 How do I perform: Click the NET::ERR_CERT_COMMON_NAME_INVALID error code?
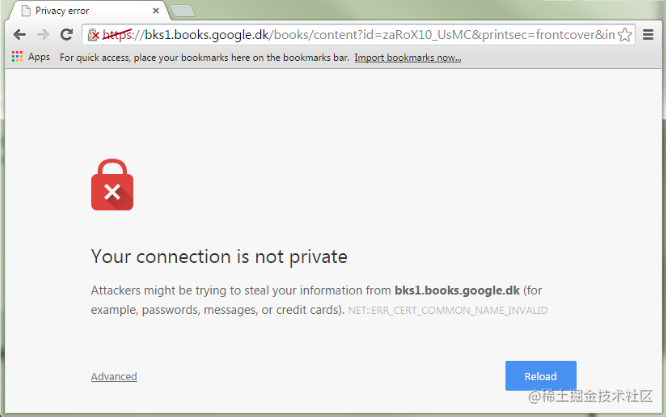point(448,310)
